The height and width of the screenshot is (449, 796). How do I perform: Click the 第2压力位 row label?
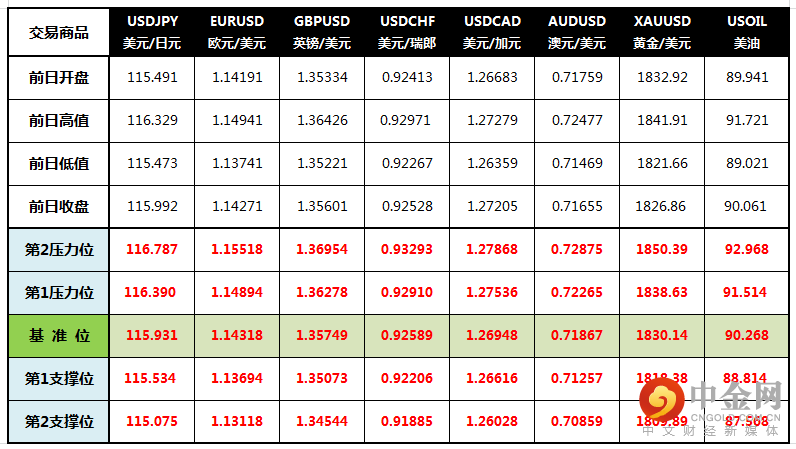point(58,250)
